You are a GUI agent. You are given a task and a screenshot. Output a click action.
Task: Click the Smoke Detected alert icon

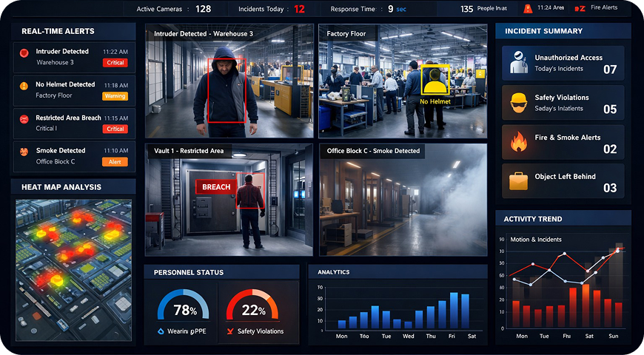tap(24, 151)
